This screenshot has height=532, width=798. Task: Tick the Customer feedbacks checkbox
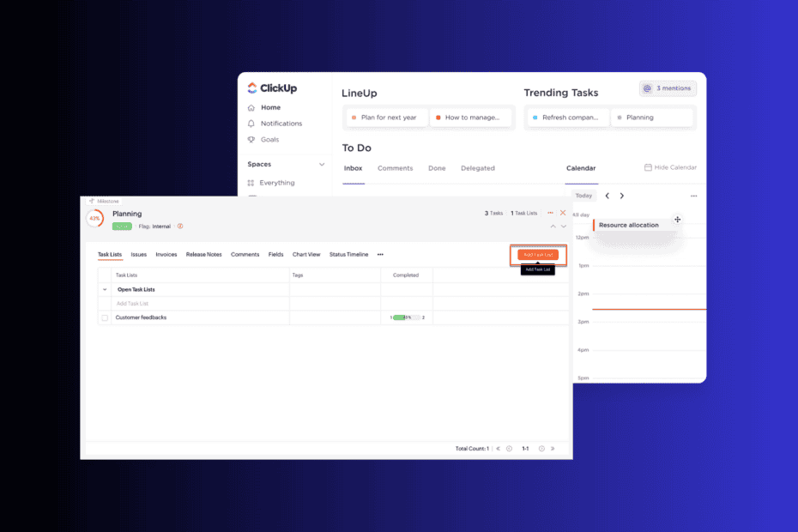tap(105, 317)
